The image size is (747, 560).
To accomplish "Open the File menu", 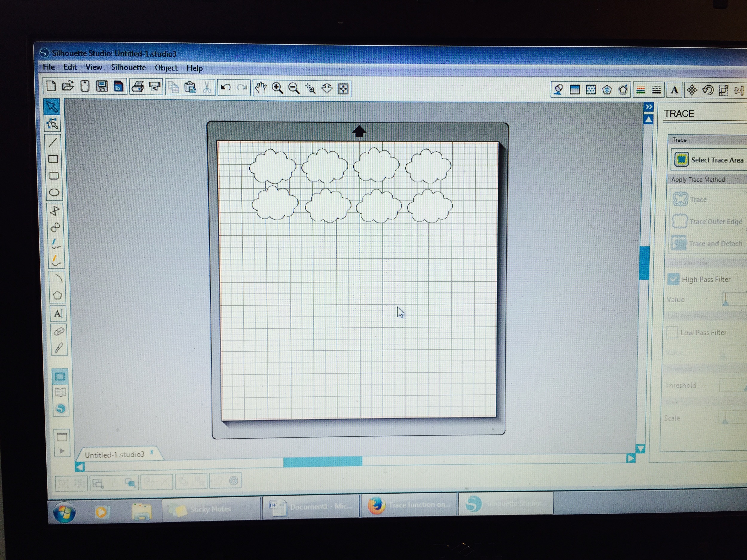I will point(49,67).
